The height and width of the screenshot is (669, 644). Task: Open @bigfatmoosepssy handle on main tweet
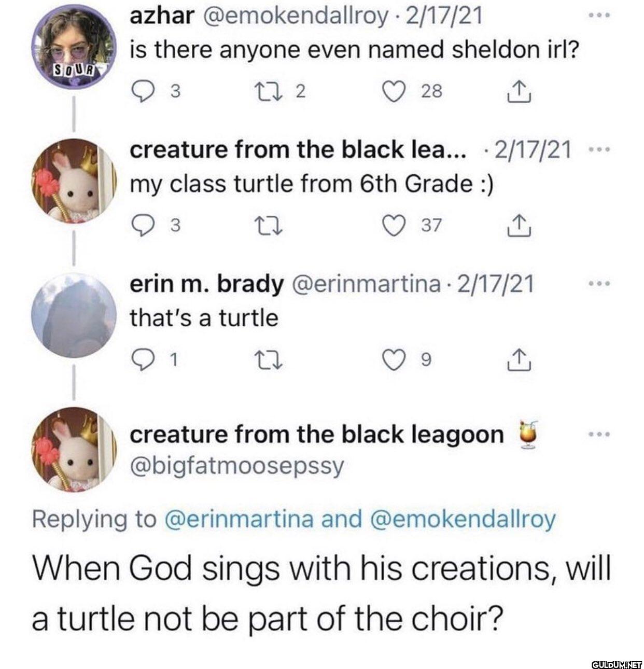coord(236,466)
